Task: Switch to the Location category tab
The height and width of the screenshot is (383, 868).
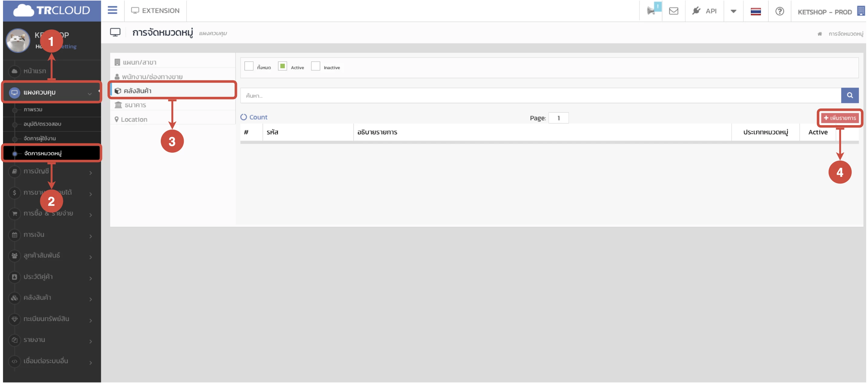Action: point(134,119)
